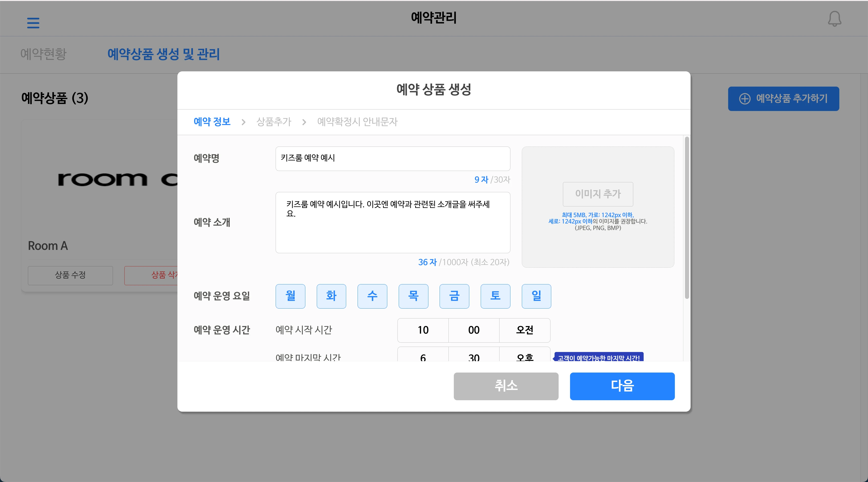Screen dimensions: 868x482
Task: Click the '예약 상품 생성' modal title
Action: click(434, 90)
